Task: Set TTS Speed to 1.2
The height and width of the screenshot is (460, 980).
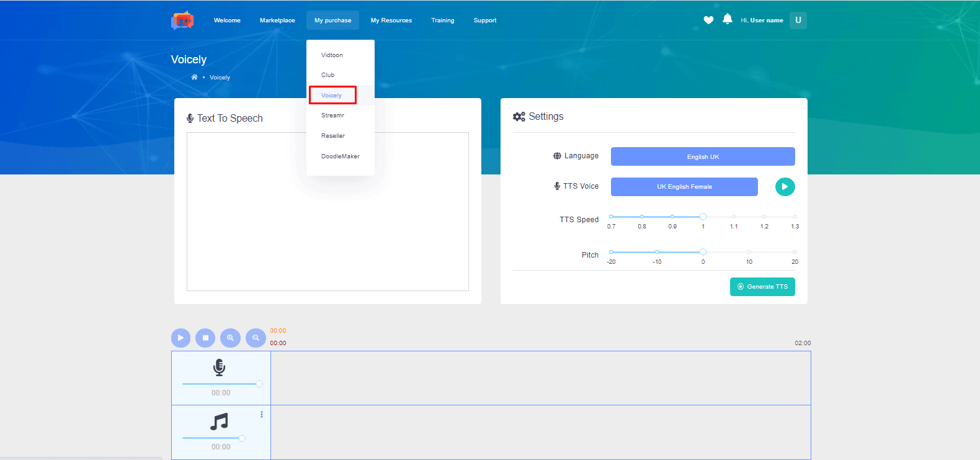Action: (x=764, y=217)
